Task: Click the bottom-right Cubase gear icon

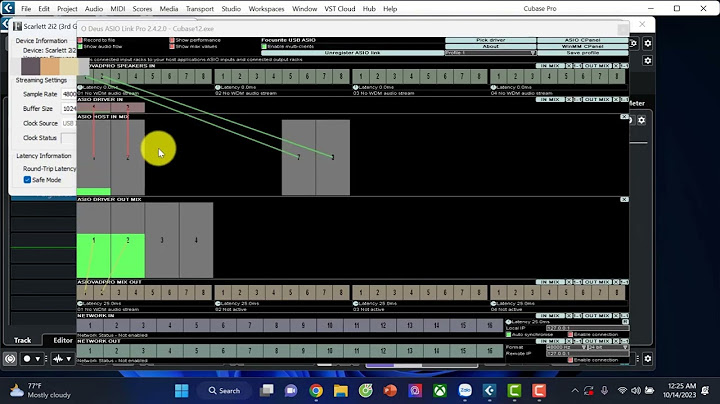Action: coord(647,359)
